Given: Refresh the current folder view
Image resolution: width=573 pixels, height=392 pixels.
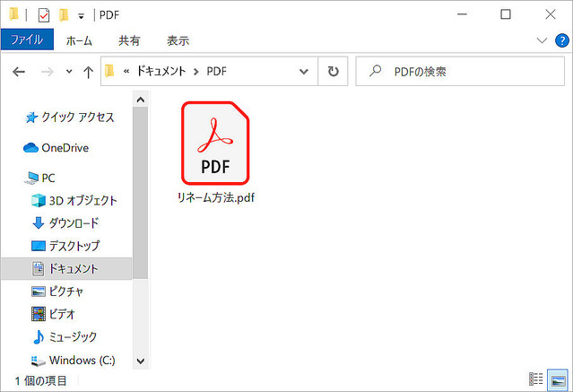Looking at the screenshot, I should tap(334, 72).
